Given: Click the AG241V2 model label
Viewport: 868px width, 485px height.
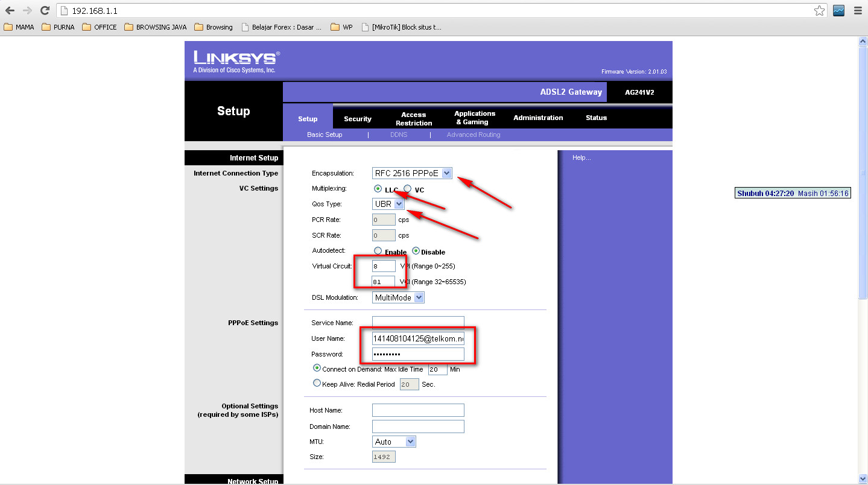Looking at the screenshot, I should [639, 92].
